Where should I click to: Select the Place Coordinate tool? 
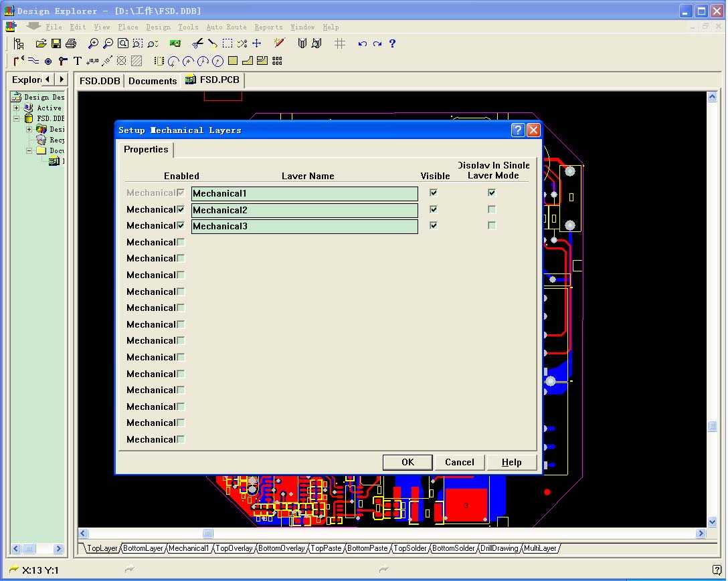point(92,61)
